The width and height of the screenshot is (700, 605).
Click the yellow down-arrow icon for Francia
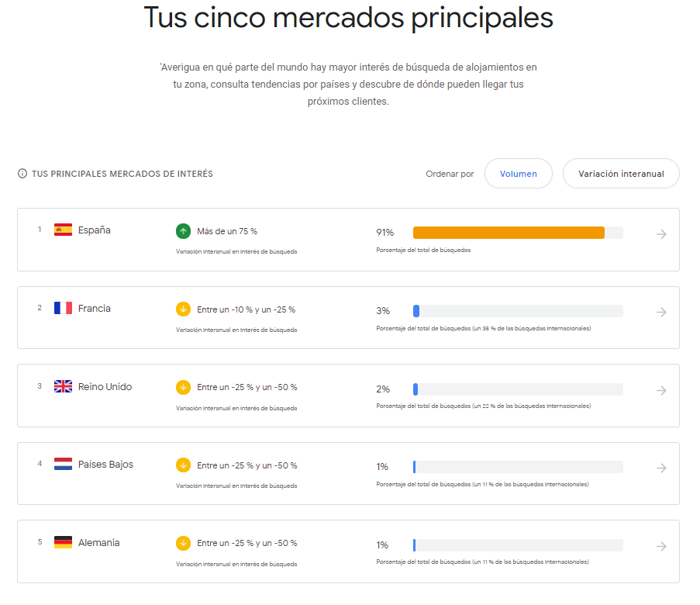[x=183, y=309]
